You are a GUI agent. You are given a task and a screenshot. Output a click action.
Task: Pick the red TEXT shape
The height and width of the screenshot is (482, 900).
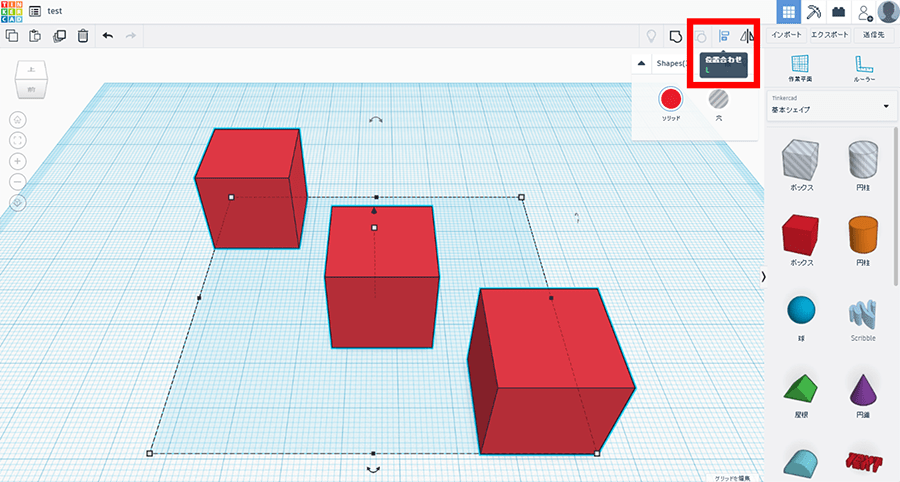coord(864,462)
